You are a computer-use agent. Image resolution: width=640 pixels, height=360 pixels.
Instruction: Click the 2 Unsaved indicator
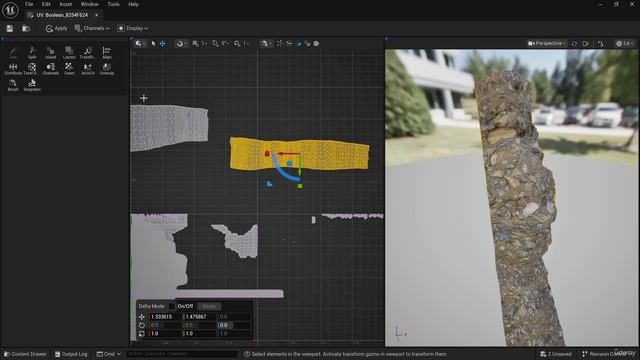click(x=556, y=354)
